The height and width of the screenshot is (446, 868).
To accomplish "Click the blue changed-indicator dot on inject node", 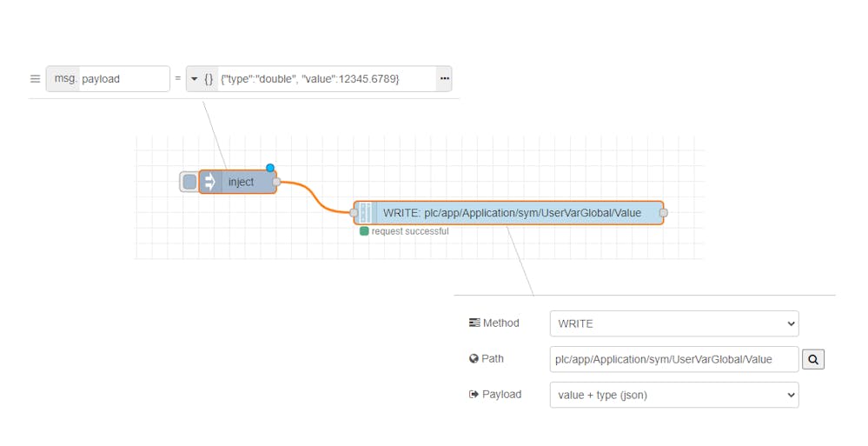I will (x=270, y=168).
